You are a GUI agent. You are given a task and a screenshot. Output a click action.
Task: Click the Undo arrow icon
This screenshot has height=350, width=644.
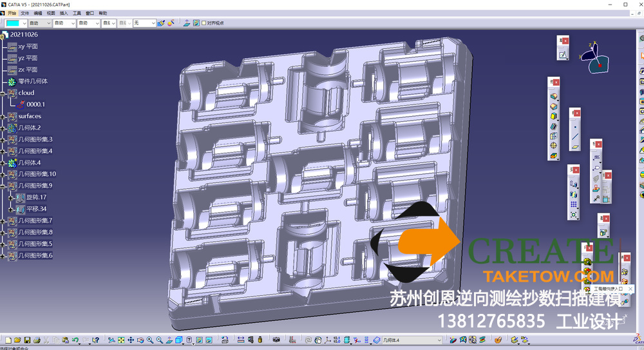(x=75, y=340)
